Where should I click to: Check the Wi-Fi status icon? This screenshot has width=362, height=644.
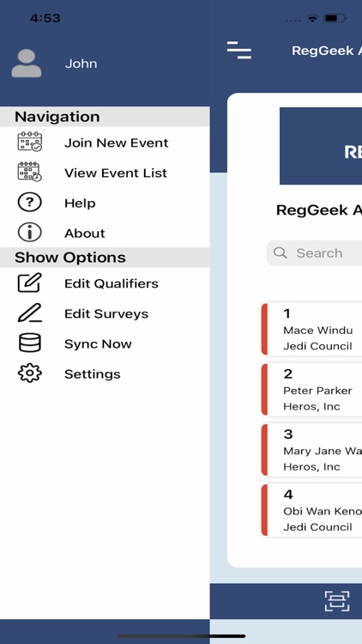click(x=312, y=19)
